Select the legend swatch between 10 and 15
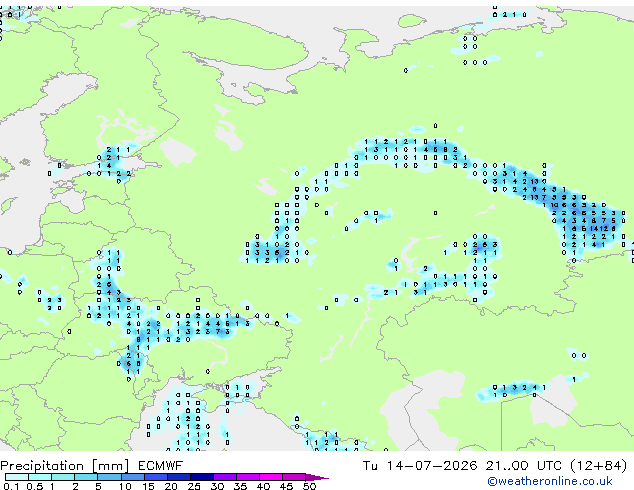Viewport: 634px width, 490px height. point(133,477)
